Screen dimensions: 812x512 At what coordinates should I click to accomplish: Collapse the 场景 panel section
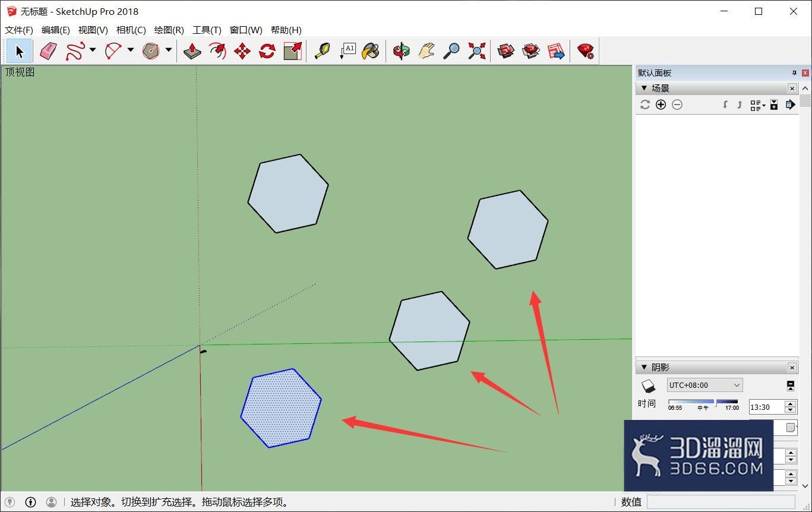[644, 88]
